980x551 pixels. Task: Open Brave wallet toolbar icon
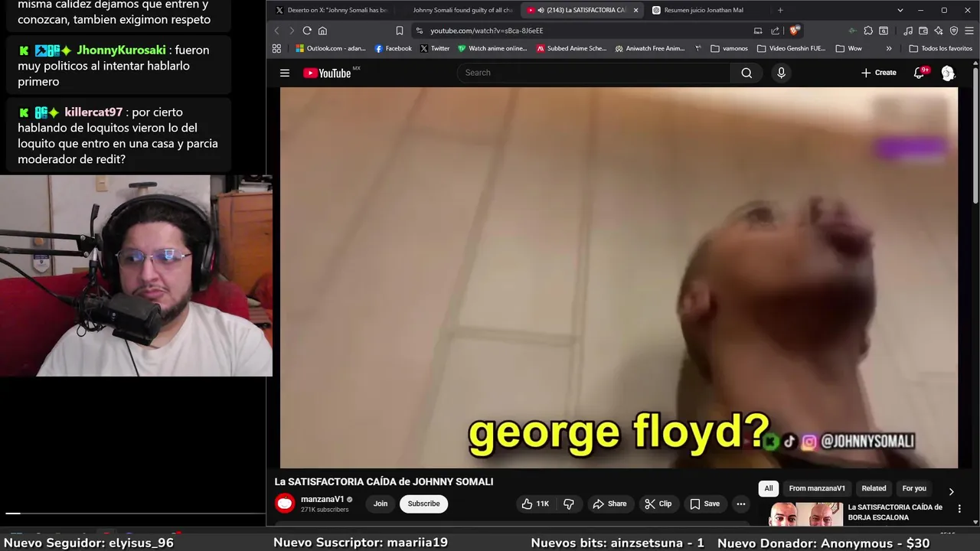pyautogui.click(x=923, y=31)
